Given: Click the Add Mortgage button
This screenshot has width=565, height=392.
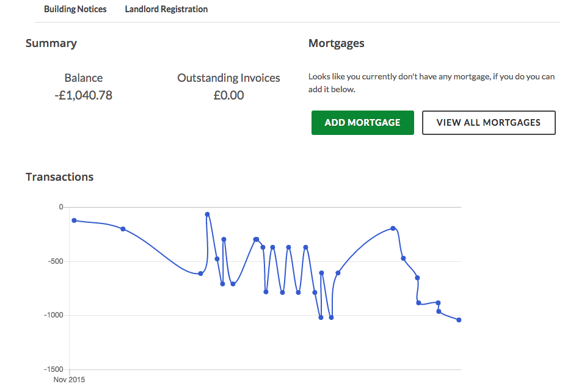Looking at the screenshot, I should point(362,123).
